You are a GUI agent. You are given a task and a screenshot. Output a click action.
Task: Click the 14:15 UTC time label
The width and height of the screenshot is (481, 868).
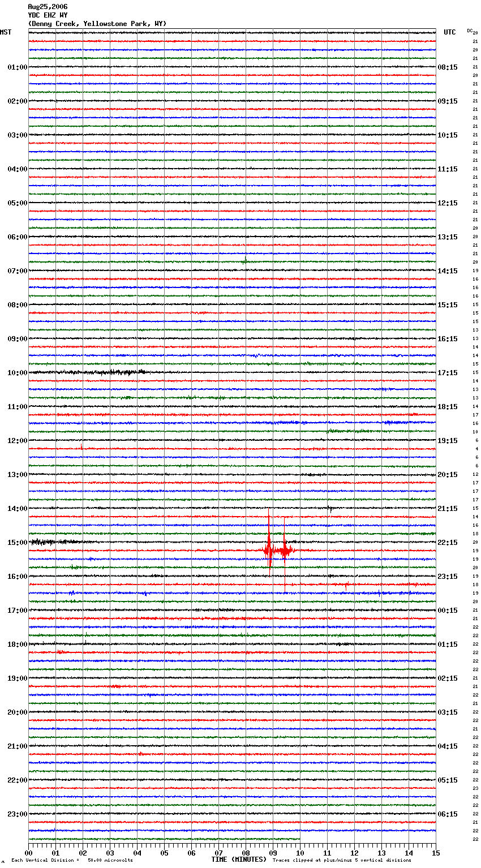point(448,271)
